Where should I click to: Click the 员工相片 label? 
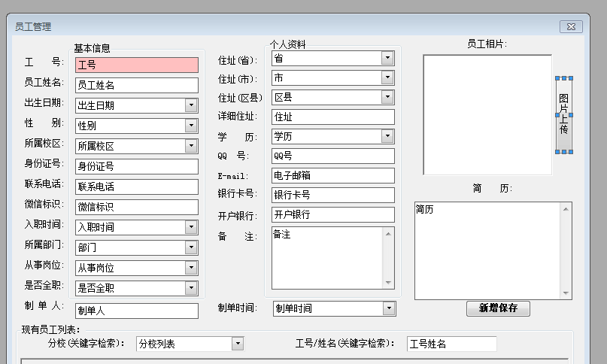point(487,44)
